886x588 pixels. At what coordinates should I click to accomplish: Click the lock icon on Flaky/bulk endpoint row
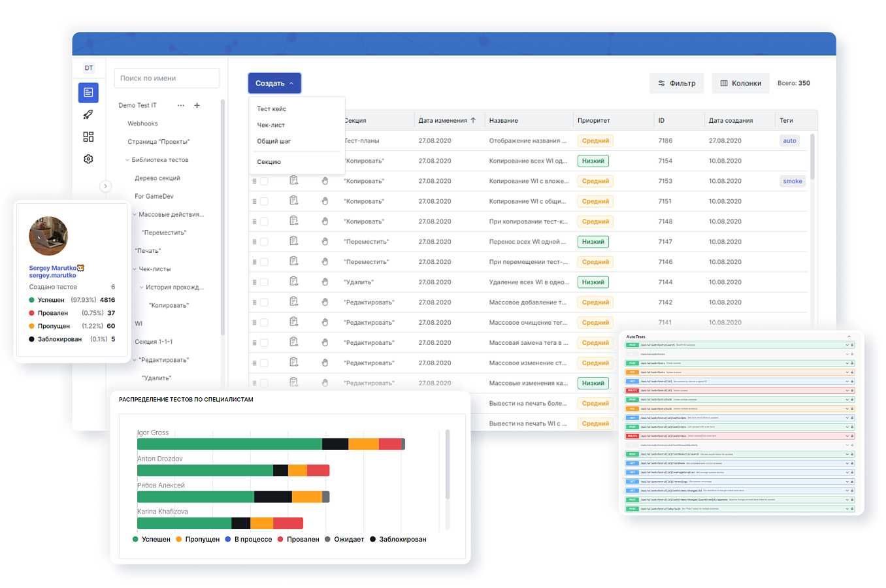(852, 509)
